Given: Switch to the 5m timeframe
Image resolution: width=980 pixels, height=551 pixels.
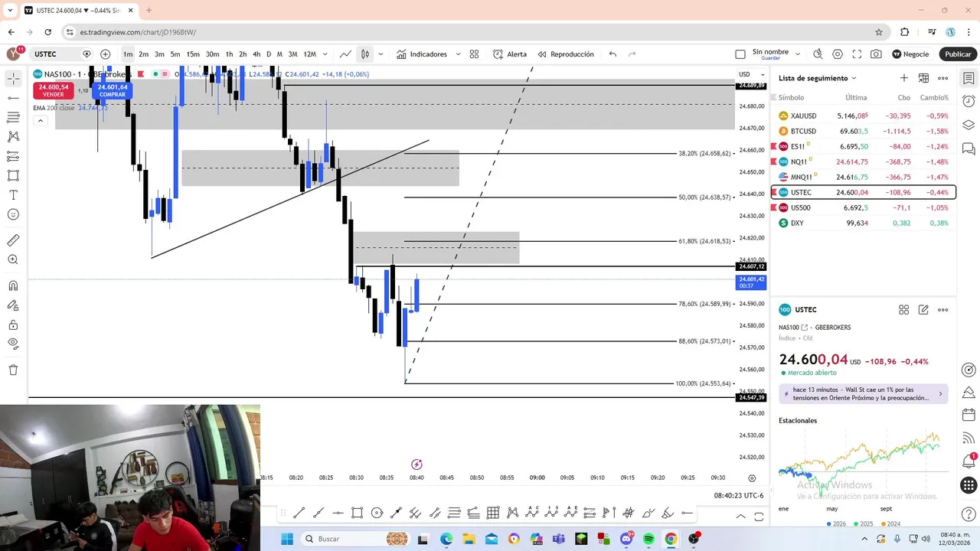Looking at the screenshot, I should pyautogui.click(x=175, y=54).
